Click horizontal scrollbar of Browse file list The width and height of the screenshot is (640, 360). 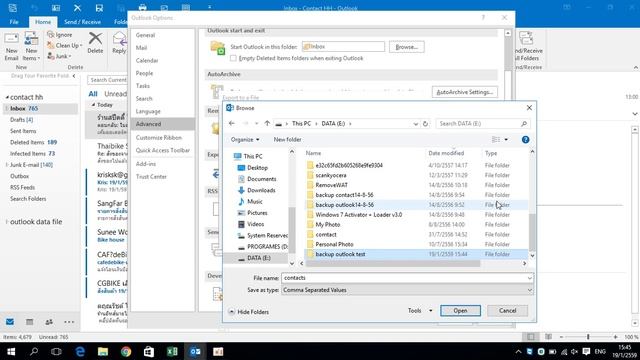click(x=392, y=264)
